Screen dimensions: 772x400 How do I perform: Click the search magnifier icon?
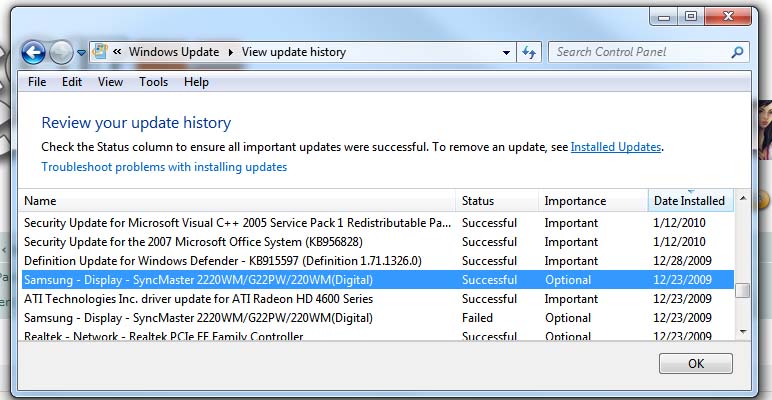tap(738, 52)
